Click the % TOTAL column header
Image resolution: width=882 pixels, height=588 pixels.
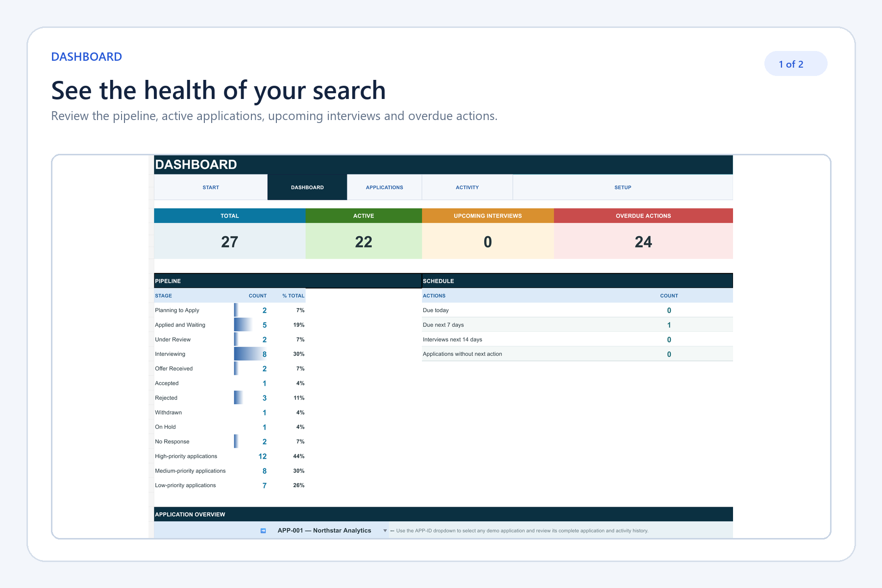click(293, 295)
